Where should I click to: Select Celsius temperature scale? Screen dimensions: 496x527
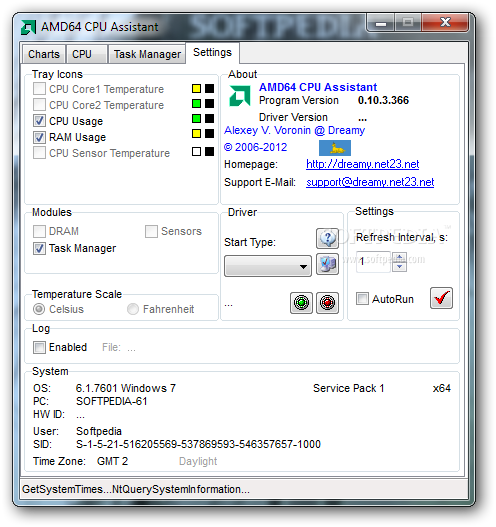(39, 309)
